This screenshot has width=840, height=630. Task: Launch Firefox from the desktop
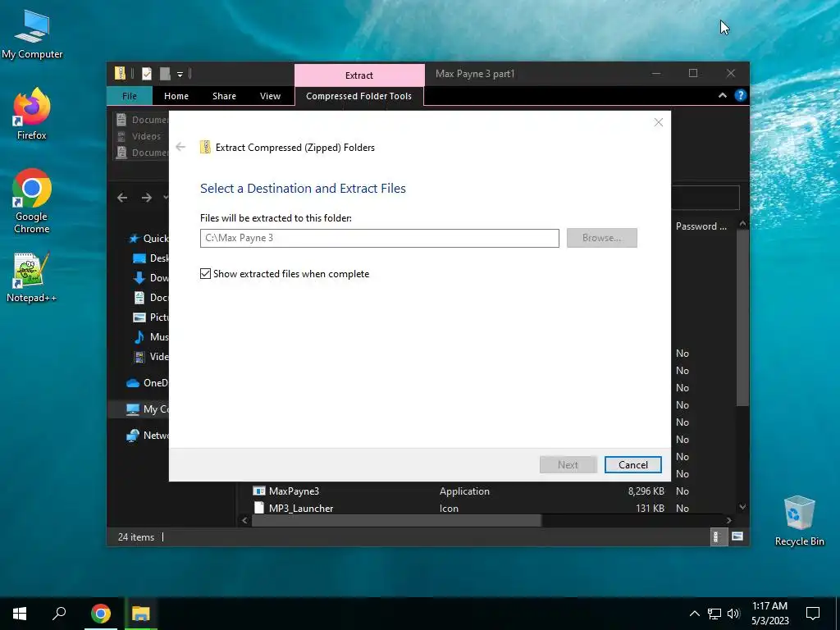click(32, 113)
